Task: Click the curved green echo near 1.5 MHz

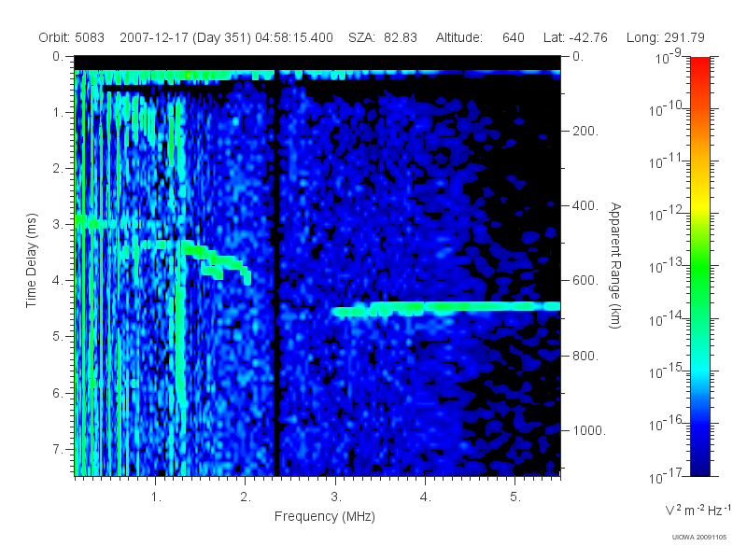Action: click(x=217, y=262)
